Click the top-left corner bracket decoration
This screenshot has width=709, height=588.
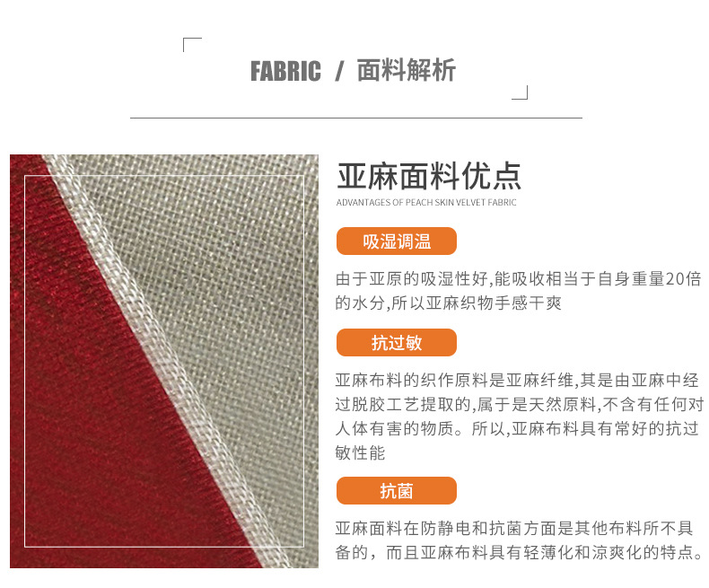(192, 45)
